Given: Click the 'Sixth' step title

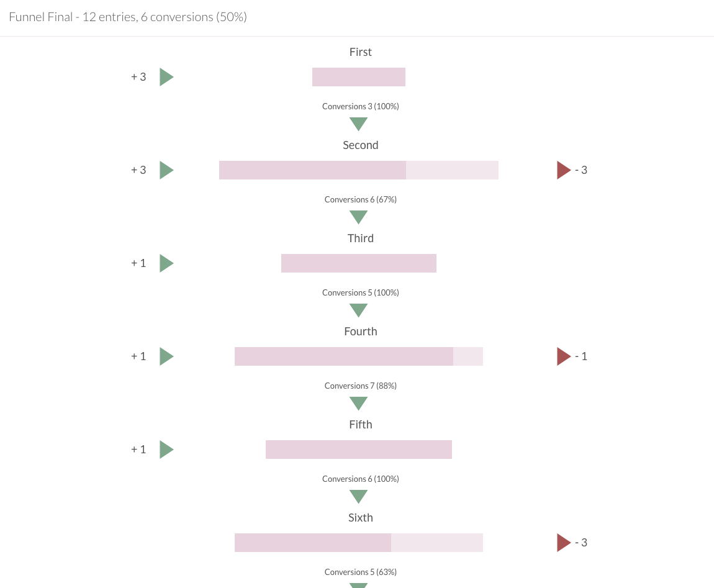Looking at the screenshot, I should click(x=360, y=518).
